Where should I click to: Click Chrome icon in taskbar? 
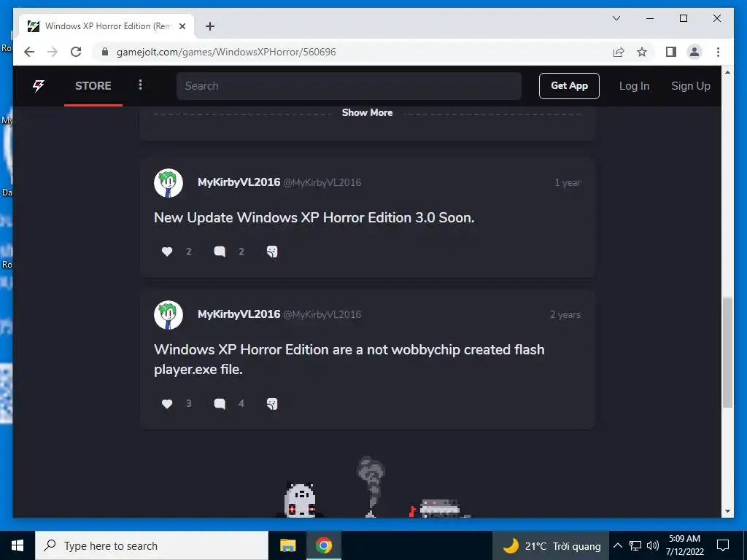[x=323, y=545]
